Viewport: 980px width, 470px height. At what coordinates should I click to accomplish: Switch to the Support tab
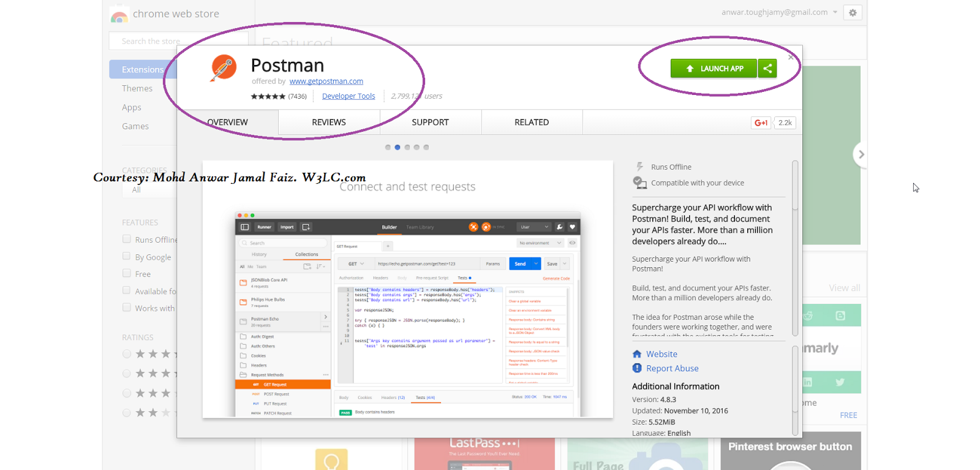(x=431, y=123)
